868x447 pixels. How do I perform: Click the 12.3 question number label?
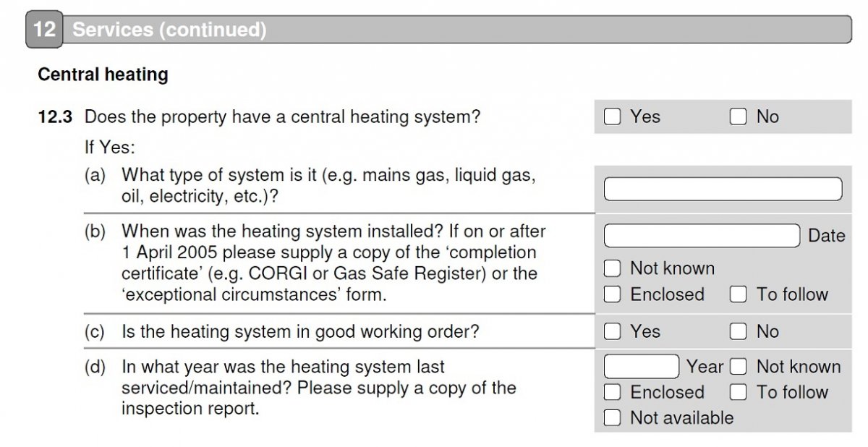pyautogui.click(x=55, y=117)
